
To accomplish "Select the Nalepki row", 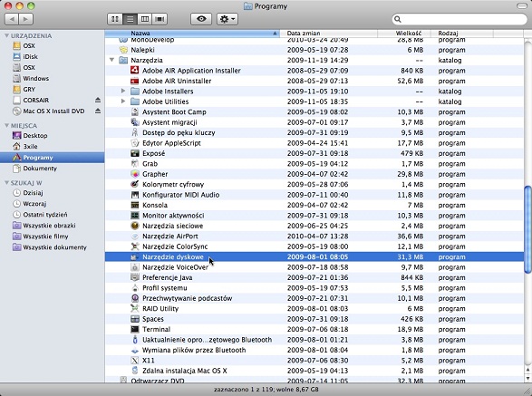I will pyautogui.click(x=314, y=50).
